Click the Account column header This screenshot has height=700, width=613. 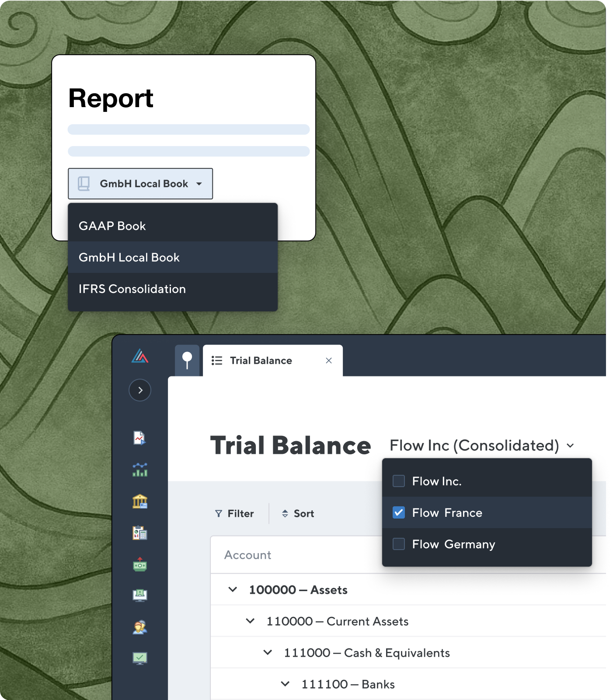247,555
